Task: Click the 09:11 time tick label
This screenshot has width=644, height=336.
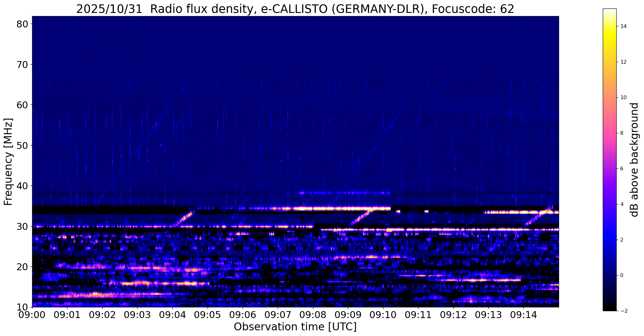Action: pos(418,315)
